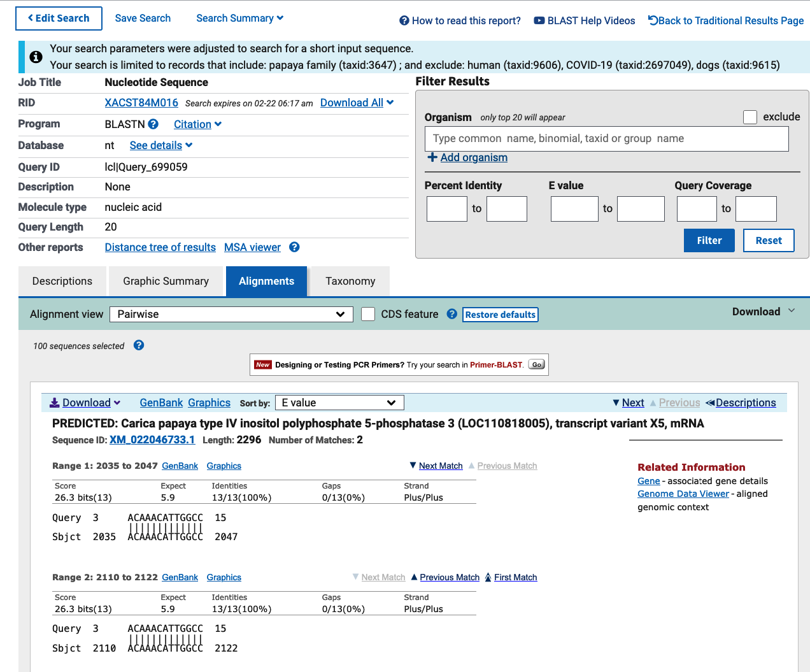Switch to the Descriptions tab
This screenshot has width=810, height=672.
(62, 282)
